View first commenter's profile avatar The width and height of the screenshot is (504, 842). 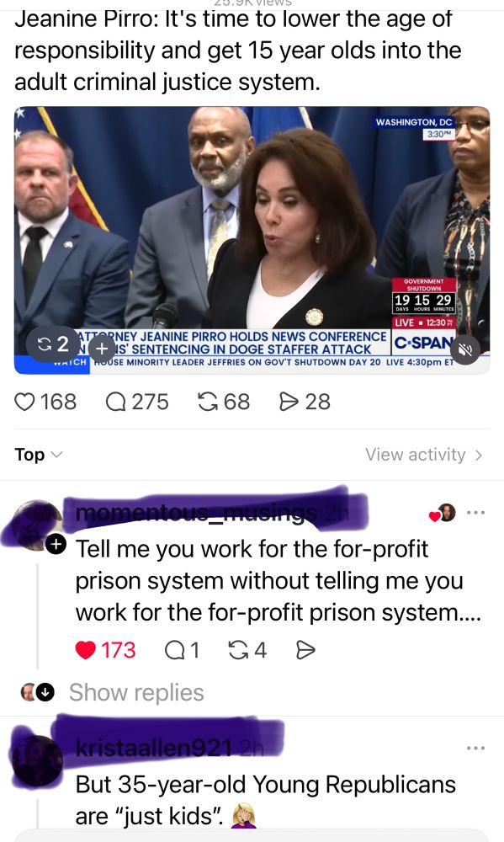click(36, 525)
